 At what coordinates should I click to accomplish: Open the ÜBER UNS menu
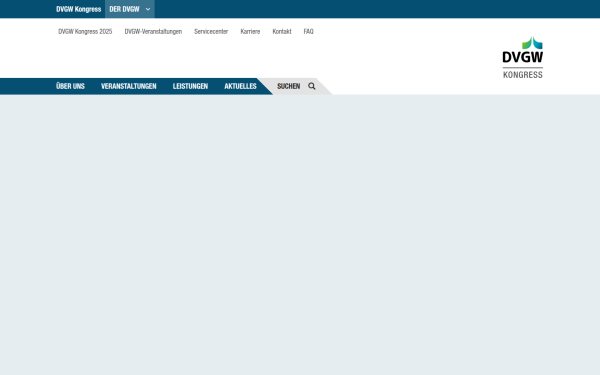point(70,86)
